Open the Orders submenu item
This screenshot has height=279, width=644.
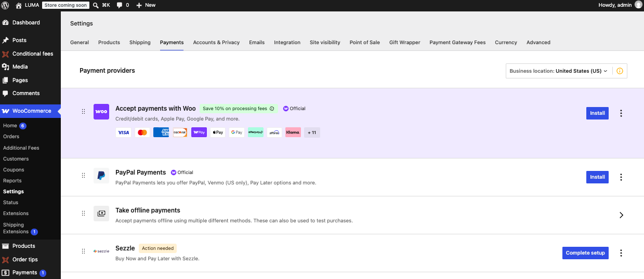click(x=11, y=137)
